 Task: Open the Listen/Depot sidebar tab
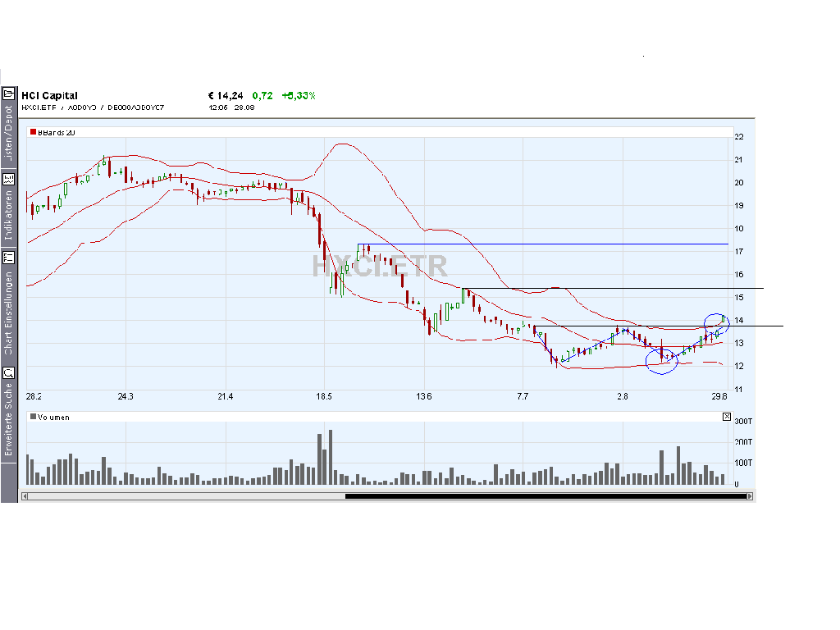click(9, 133)
